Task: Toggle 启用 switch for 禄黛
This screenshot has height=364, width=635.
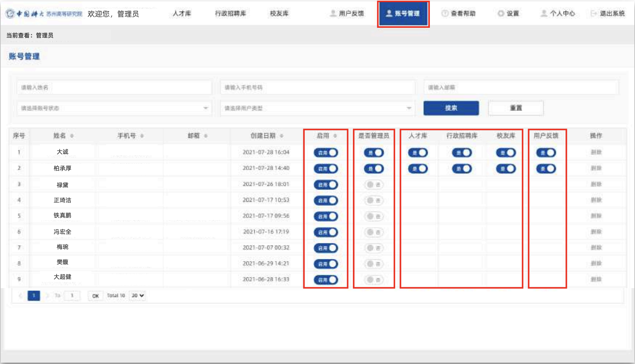Action: pos(326,185)
